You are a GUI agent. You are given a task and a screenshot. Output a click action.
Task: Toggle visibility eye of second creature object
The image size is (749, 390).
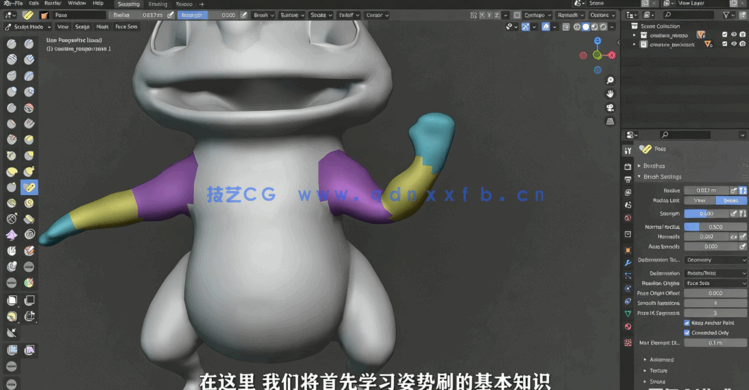[x=734, y=44]
